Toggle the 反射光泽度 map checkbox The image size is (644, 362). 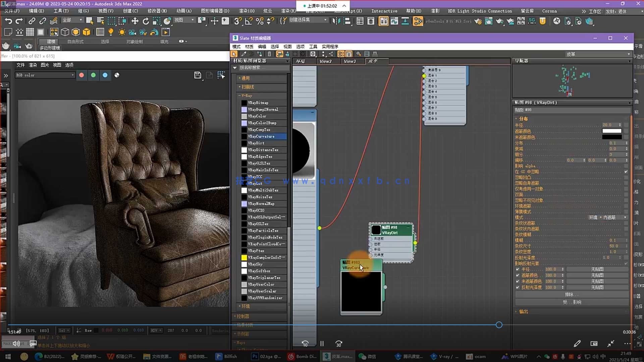point(518,287)
